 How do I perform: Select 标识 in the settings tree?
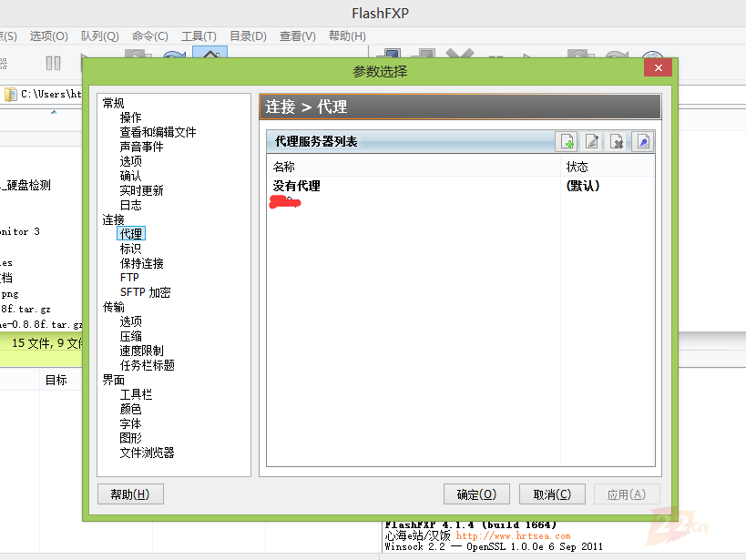(x=130, y=249)
